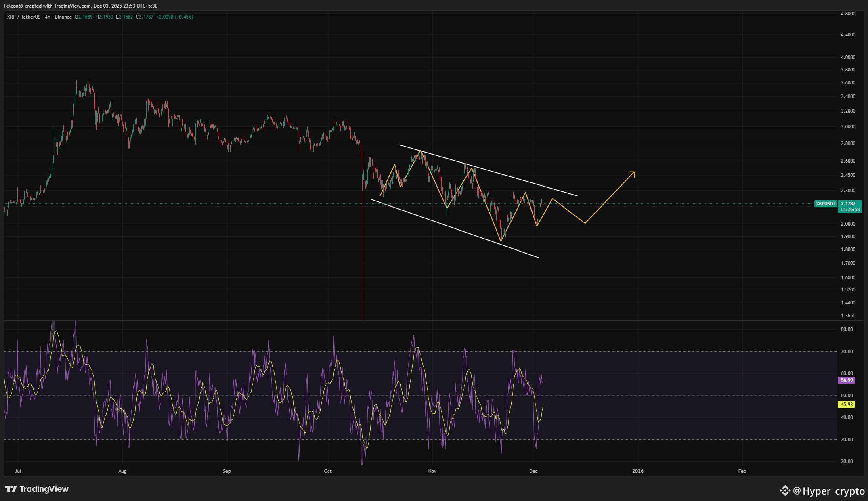Click the Aug label on time axis

122,471
